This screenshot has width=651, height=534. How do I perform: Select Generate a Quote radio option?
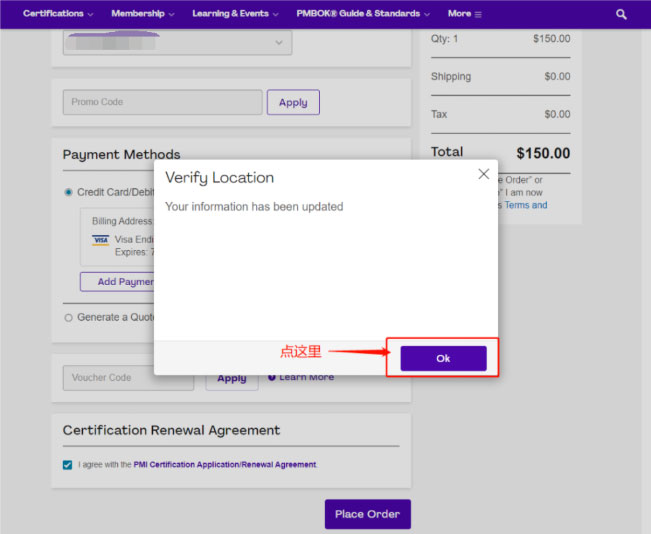click(68, 318)
